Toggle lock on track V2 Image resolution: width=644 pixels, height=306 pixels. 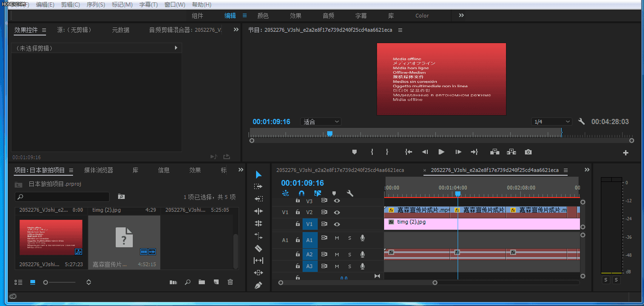297,212
